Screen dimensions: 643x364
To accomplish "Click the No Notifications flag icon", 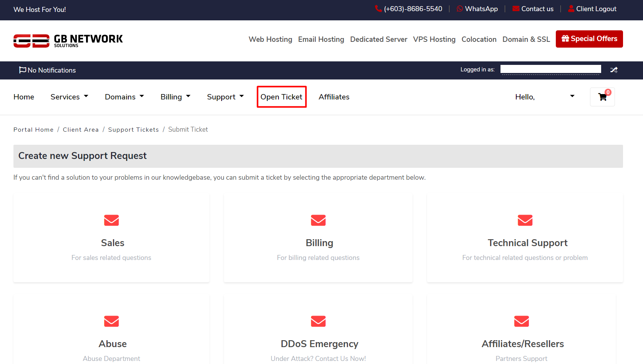I will coord(23,70).
